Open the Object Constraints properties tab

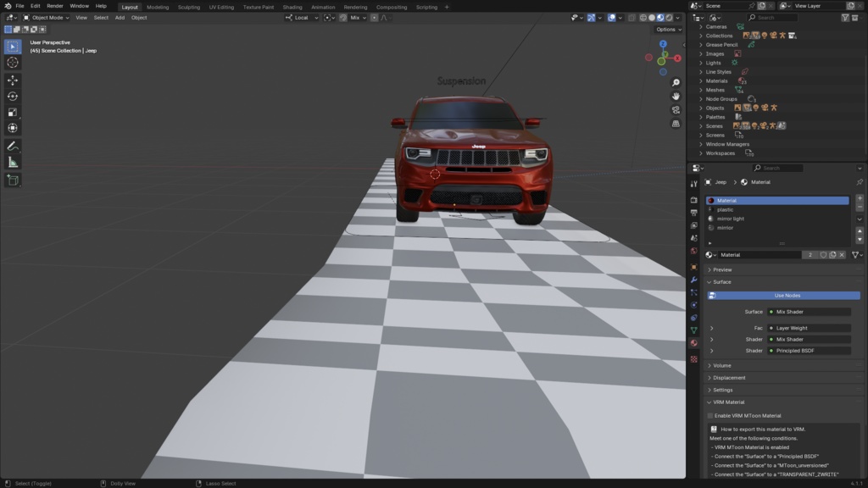[693, 318]
